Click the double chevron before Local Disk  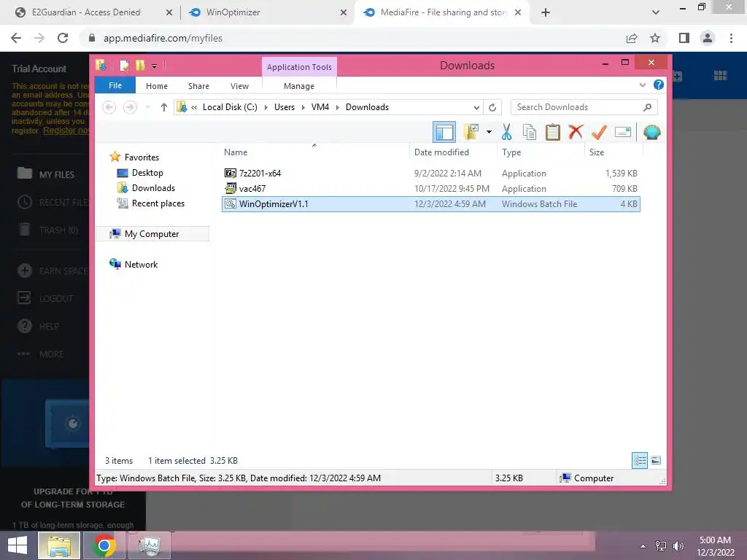point(194,108)
